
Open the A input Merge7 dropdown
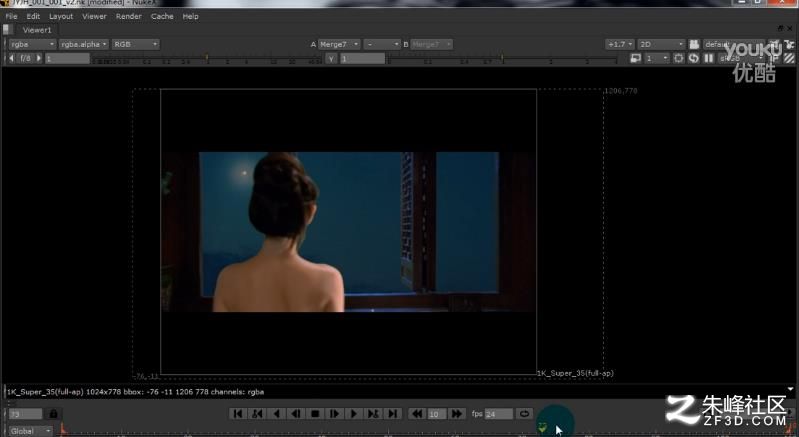click(x=339, y=44)
